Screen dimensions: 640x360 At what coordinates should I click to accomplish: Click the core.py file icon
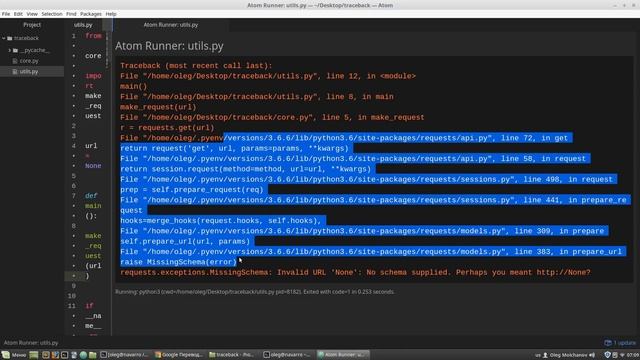coord(15,61)
